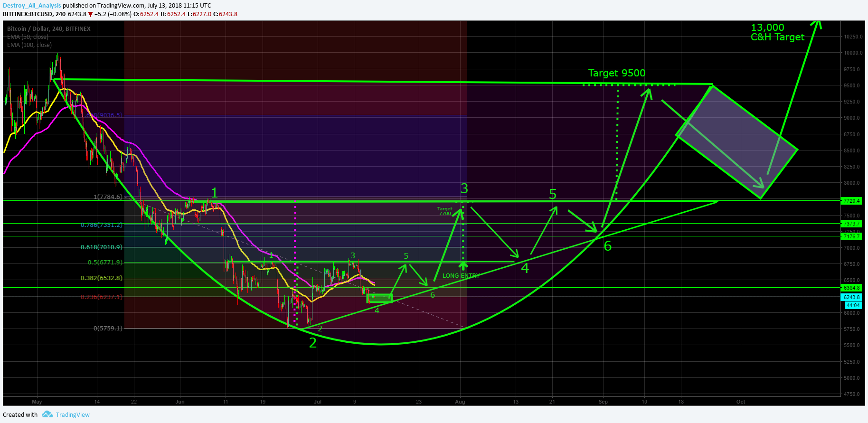This screenshot has width=868, height=423.
Task: Click the small Target 7700 annotation
Action: click(445, 211)
